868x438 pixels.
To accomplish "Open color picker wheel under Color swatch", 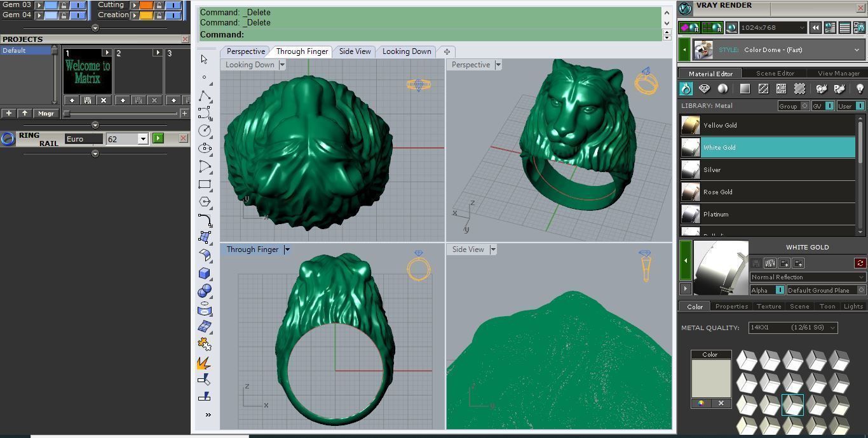I will [x=701, y=403].
